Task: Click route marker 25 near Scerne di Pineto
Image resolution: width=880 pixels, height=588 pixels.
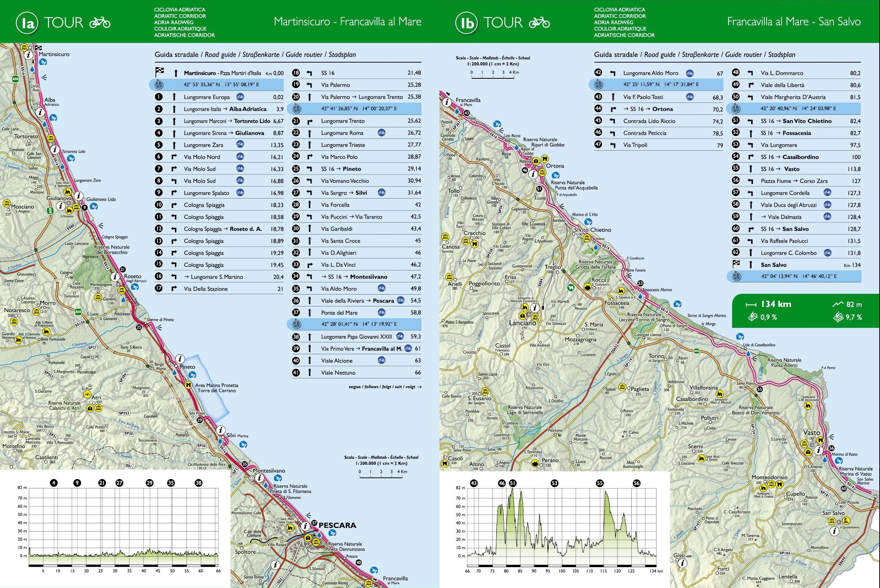Action: tap(139, 327)
